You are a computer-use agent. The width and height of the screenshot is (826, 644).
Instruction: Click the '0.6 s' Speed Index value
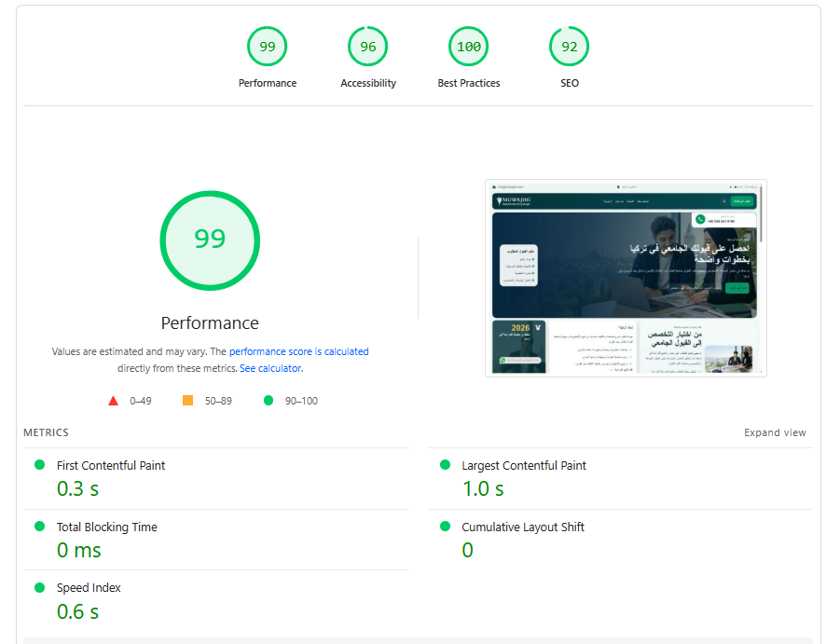point(77,611)
